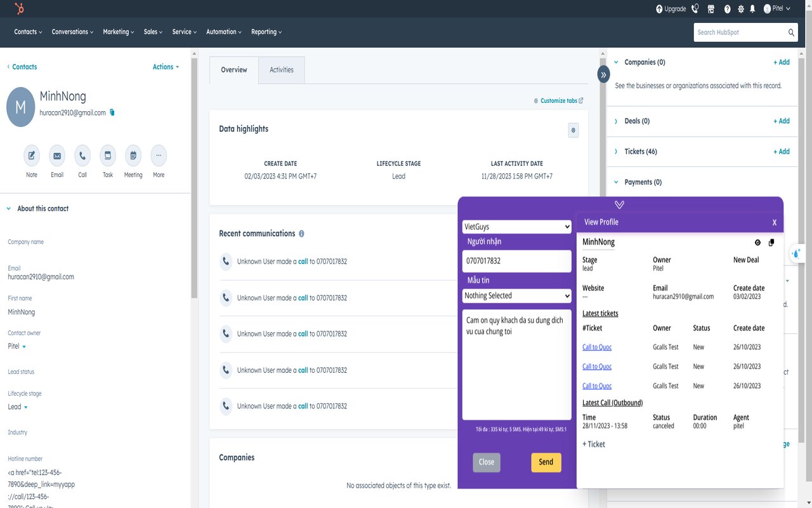Close the View Profile panel X
The height and width of the screenshot is (508, 812).
pos(775,222)
